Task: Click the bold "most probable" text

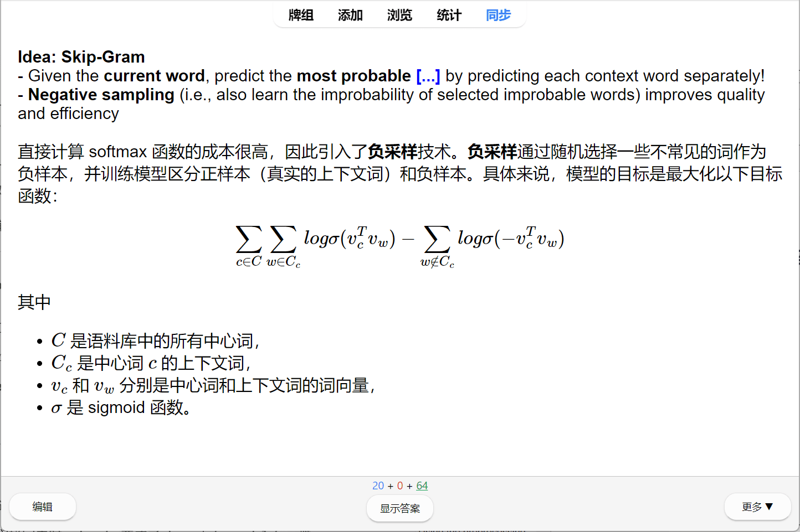Action: point(353,76)
